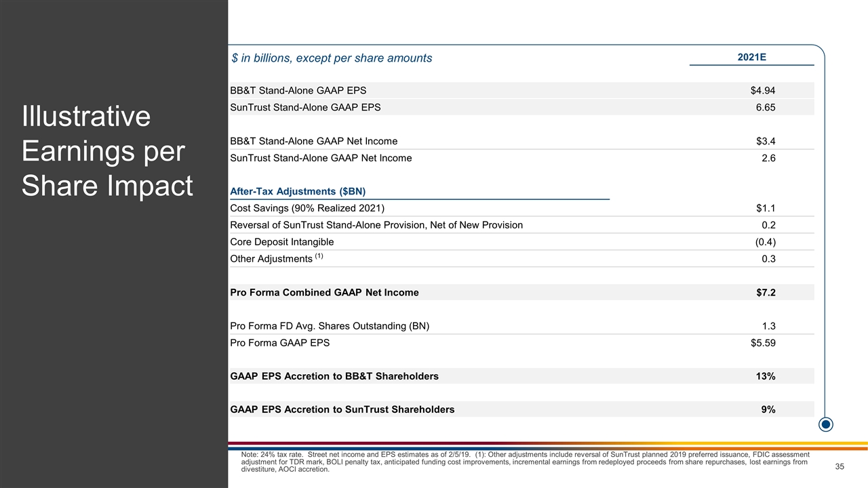Select the BB&T Stand-Alone GAAP EPS row label
The width and height of the screenshot is (868, 488).
pyautogui.click(x=298, y=90)
